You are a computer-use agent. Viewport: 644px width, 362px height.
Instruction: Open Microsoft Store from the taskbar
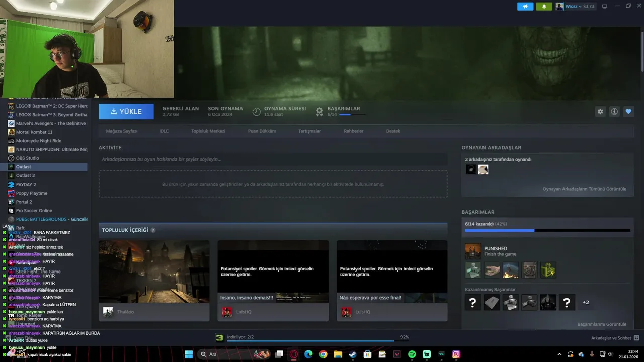(368, 354)
